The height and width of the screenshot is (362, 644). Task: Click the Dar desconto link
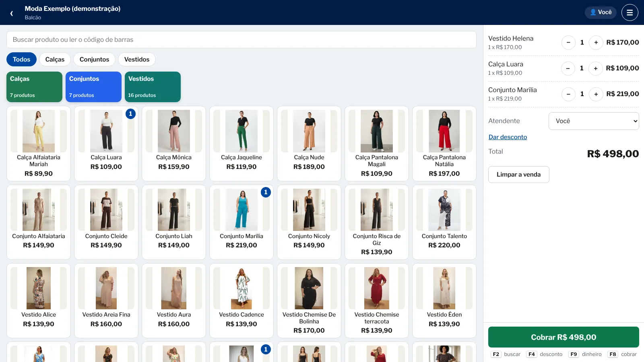(508, 137)
